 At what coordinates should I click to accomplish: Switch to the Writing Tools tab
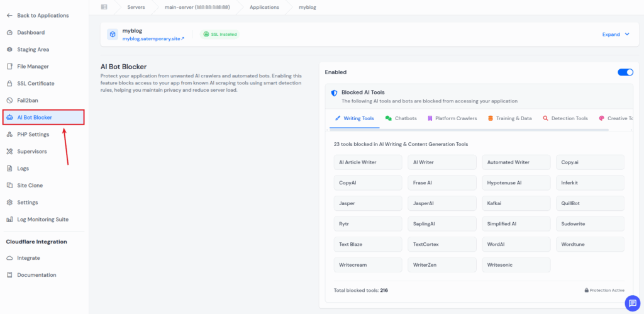(355, 118)
